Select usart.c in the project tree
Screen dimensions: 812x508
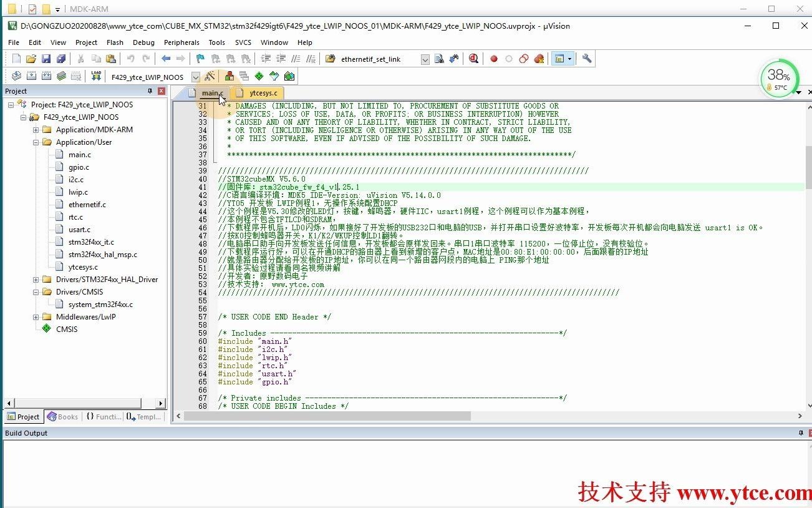tap(79, 229)
